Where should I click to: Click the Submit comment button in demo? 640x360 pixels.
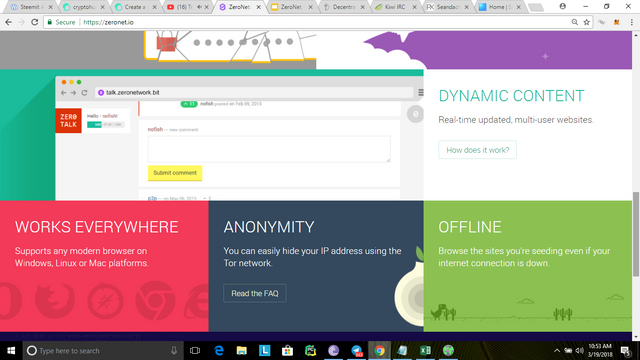coord(175,173)
